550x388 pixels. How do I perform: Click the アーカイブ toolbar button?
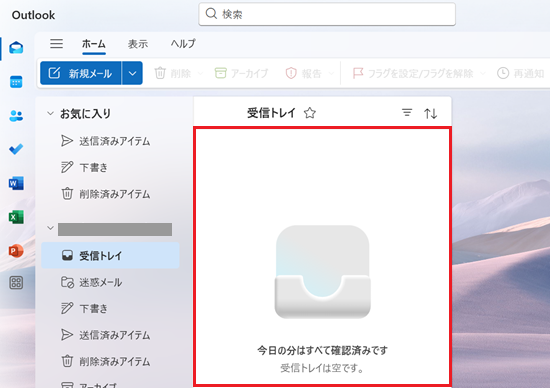[x=241, y=73]
